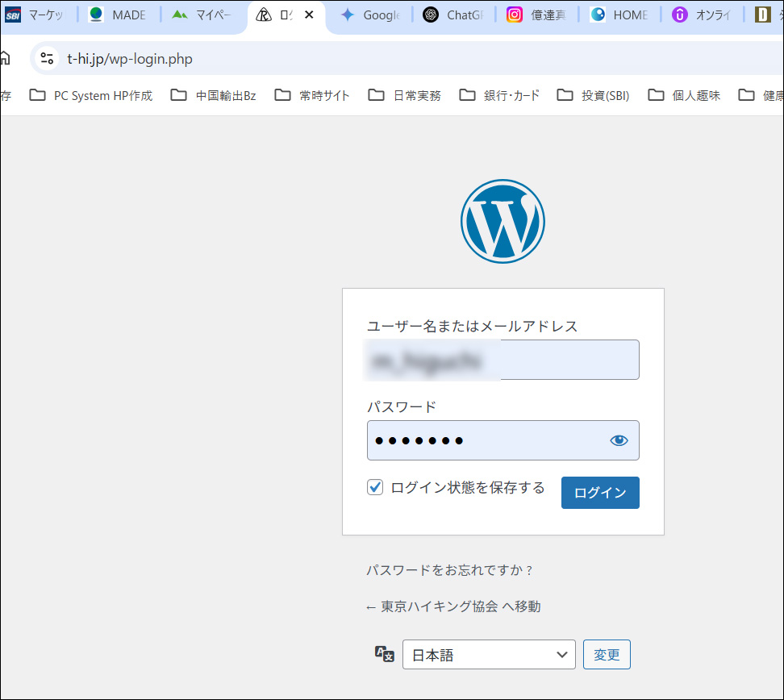Image resolution: width=784 pixels, height=700 pixels.
Task: Open the 常時サイト bookmark folder
Action: pos(313,95)
